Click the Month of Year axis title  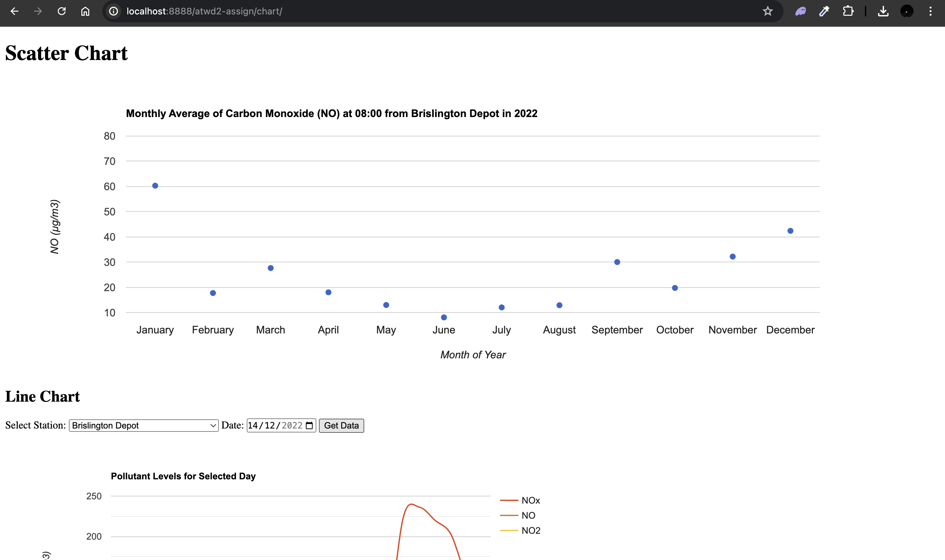coord(473,355)
